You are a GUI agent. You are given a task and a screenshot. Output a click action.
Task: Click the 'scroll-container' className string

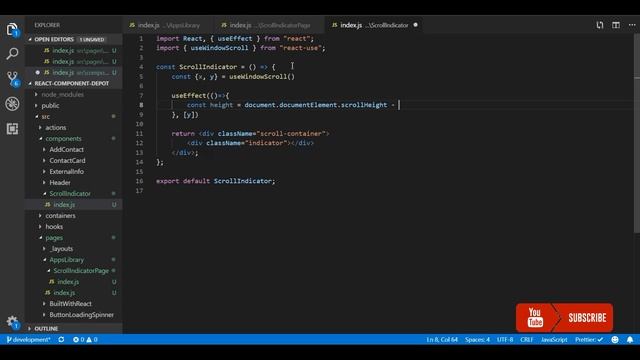(x=291, y=134)
